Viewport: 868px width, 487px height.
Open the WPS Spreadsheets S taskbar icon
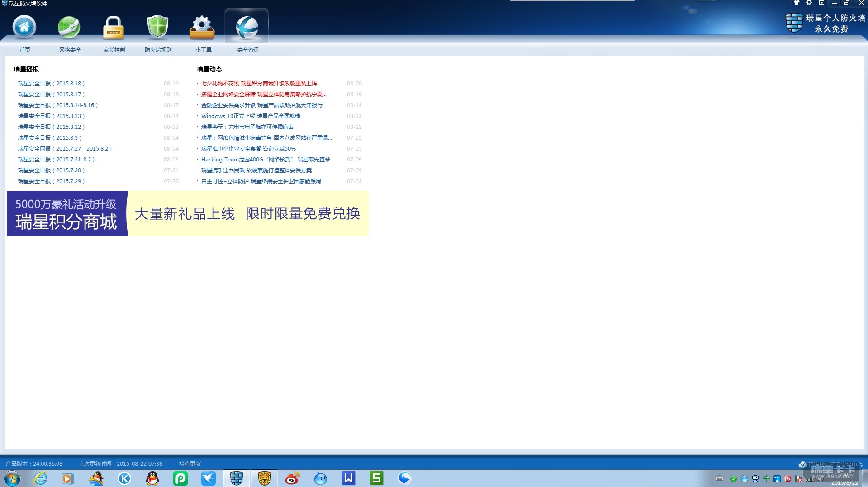pos(377,478)
